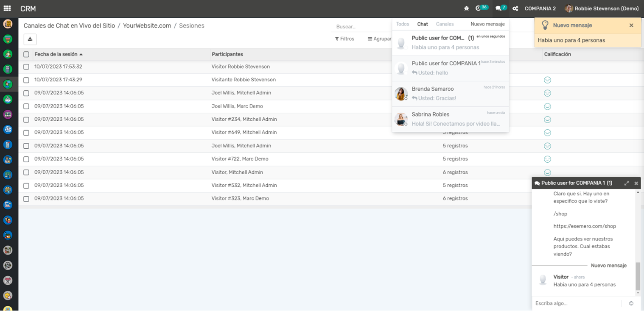Select checkbox for Visitor #722, Marc Demo row
This screenshot has height=311, width=644.
click(26, 159)
